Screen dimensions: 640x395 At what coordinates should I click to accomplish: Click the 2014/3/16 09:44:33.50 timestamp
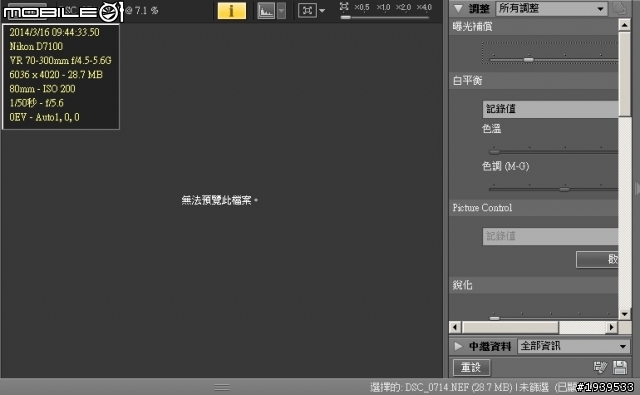(x=54, y=32)
